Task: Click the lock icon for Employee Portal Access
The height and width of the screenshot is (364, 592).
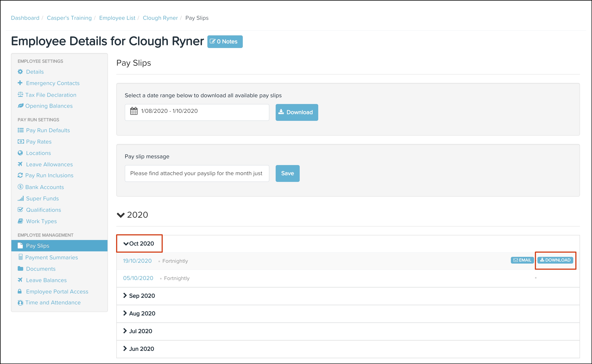Action: (20, 291)
